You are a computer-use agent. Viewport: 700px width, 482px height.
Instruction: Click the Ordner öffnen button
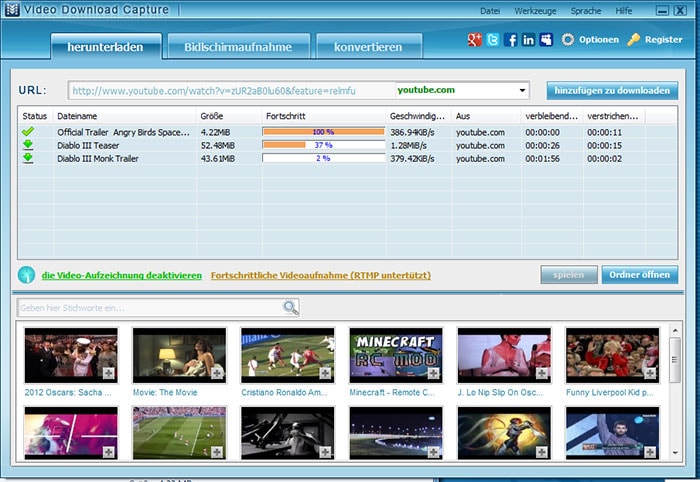(x=640, y=275)
